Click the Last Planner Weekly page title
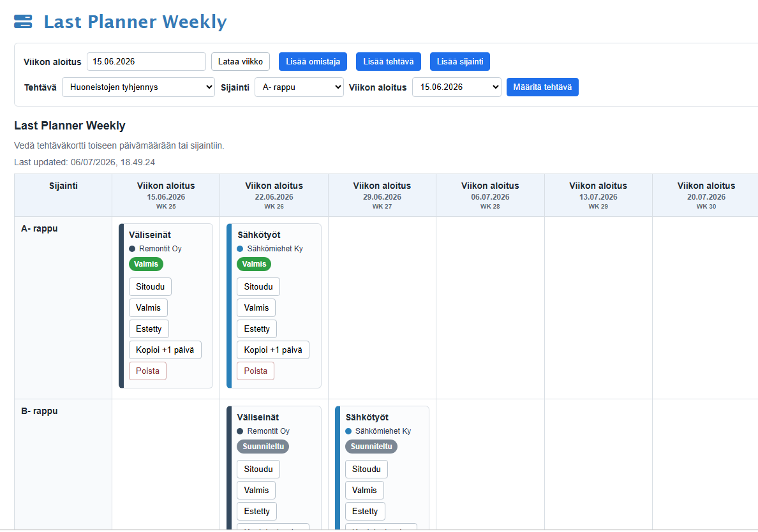This screenshot has height=532, width=758. [x=135, y=22]
